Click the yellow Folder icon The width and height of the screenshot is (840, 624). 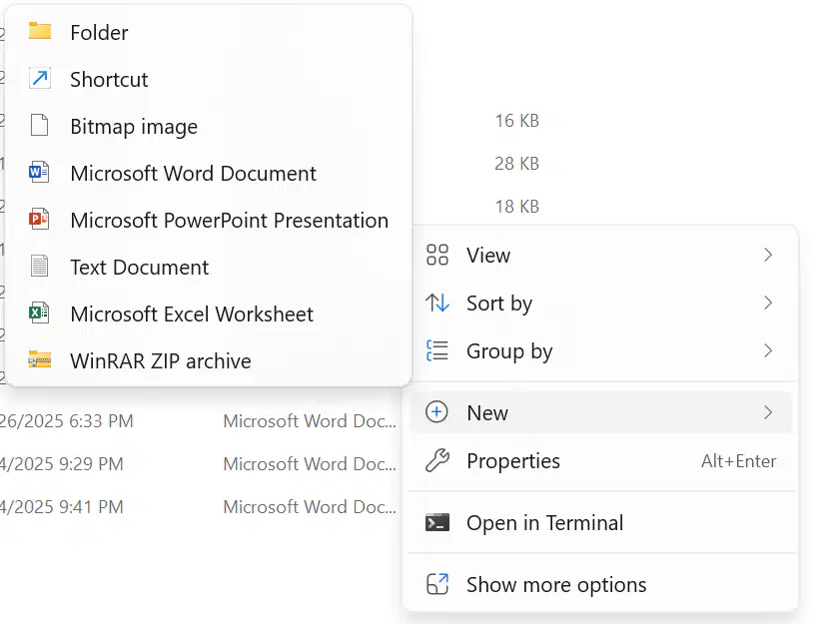pyautogui.click(x=40, y=31)
